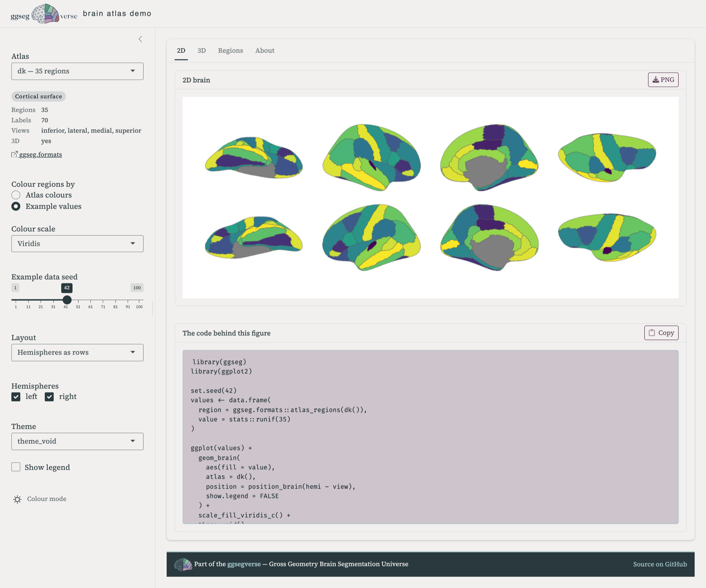The width and height of the screenshot is (706, 588).
Task: Open the ggseg.formats link
Action: [40, 154]
